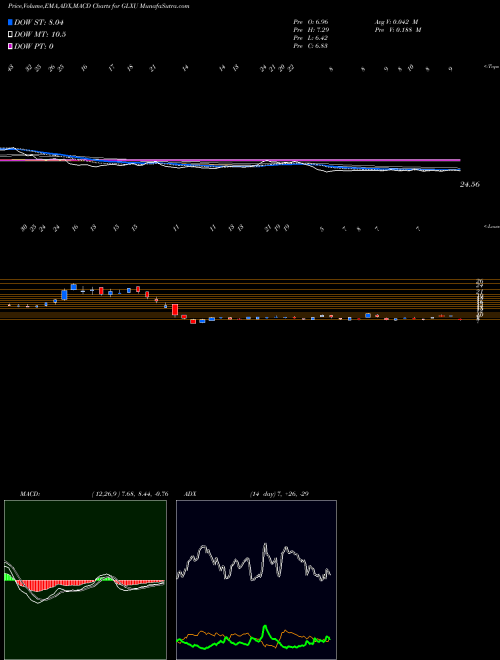Viewport: 500px width, 660px height.
Task: Click the white ADX line peak
Action: coord(265,545)
